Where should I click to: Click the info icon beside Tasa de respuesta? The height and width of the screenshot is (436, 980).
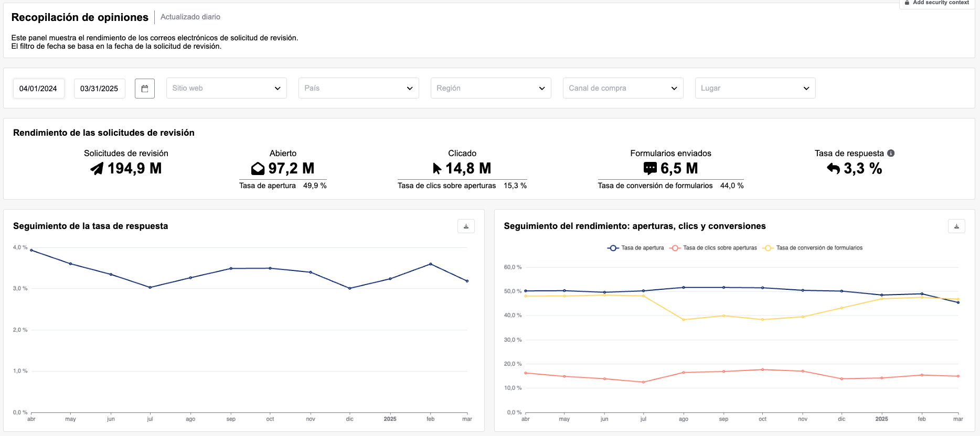[x=891, y=153]
